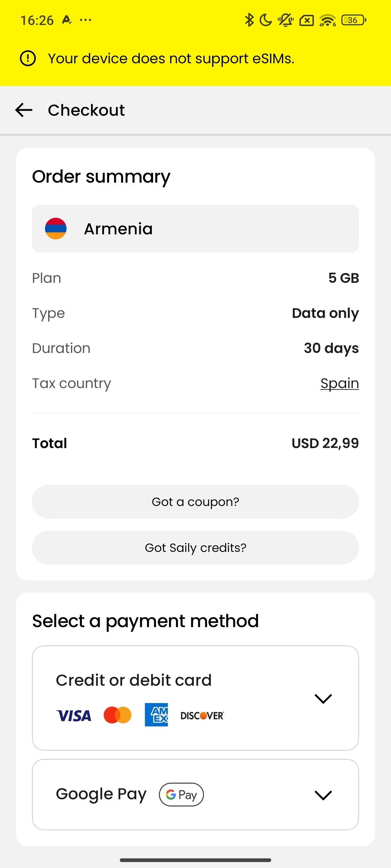Expand the Google Pay chevron
The height and width of the screenshot is (868, 391).
click(323, 795)
